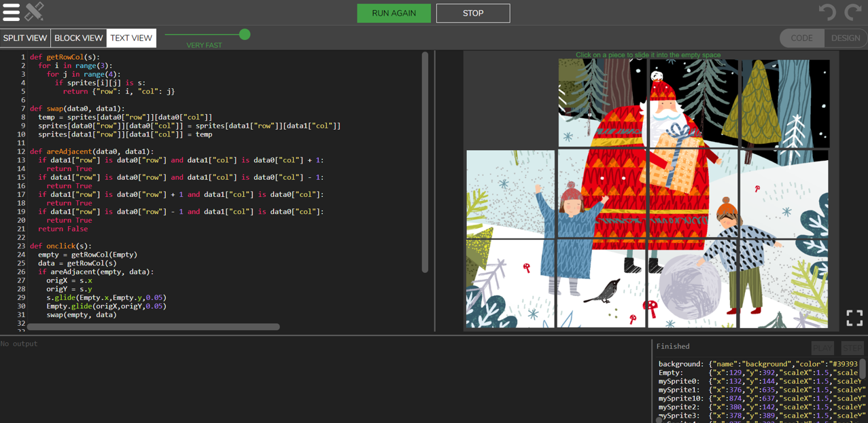Click the pencil and ruler tools icon
868x423 pixels.
[x=35, y=12]
